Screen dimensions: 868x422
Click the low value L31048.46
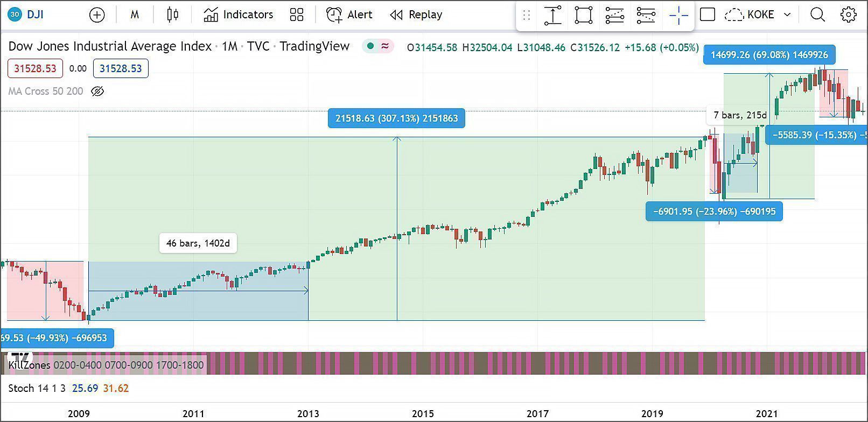pyautogui.click(x=541, y=47)
